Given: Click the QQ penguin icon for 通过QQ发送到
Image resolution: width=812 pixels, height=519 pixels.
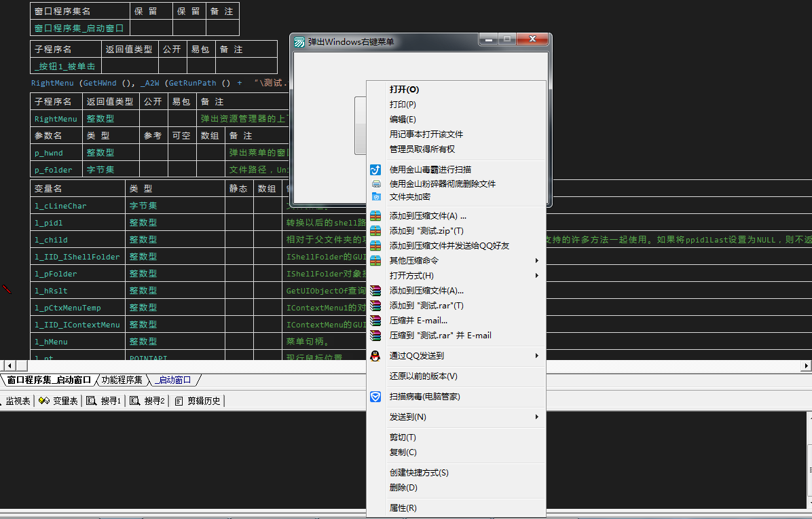Looking at the screenshot, I should pyautogui.click(x=375, y=356).
